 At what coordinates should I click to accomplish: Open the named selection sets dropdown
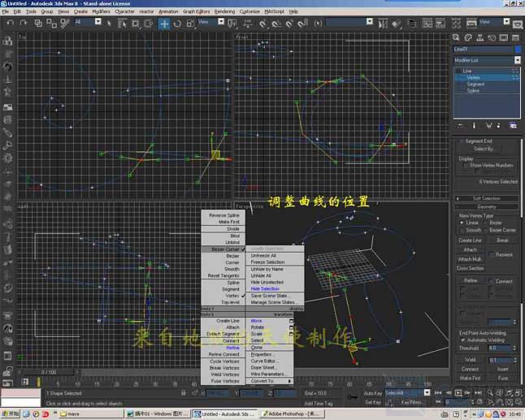click(x=369, y=22)
